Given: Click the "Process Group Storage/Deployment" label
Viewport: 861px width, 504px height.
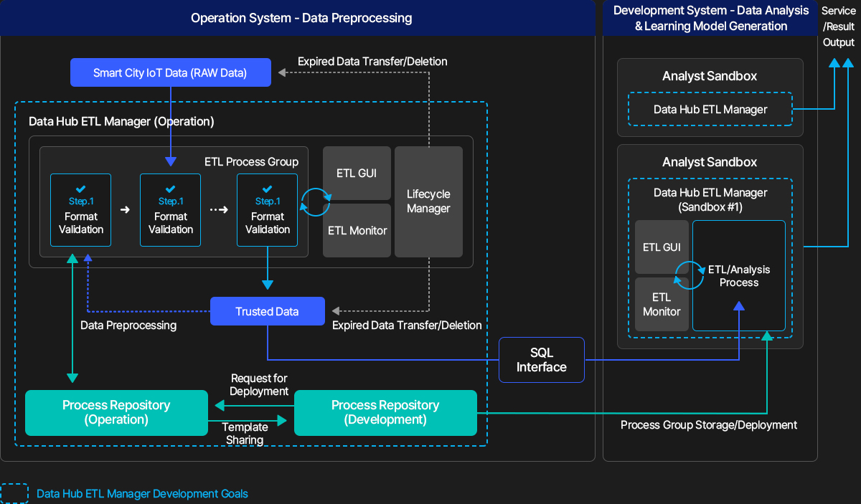Looking at the screenshot, I should point(709,424).
